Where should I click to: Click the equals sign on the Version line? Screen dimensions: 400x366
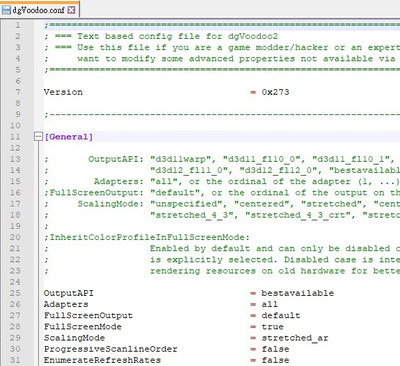[x=253, y=92]
